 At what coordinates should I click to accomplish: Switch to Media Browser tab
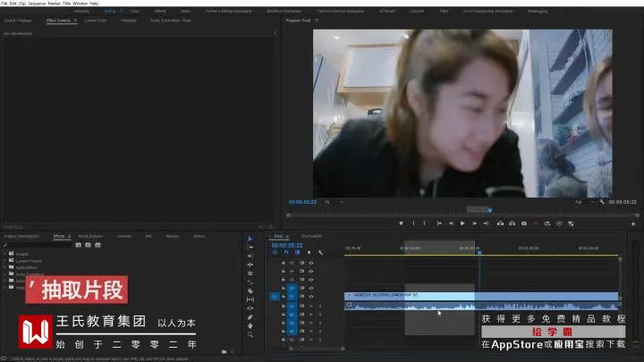click(90, 236)
